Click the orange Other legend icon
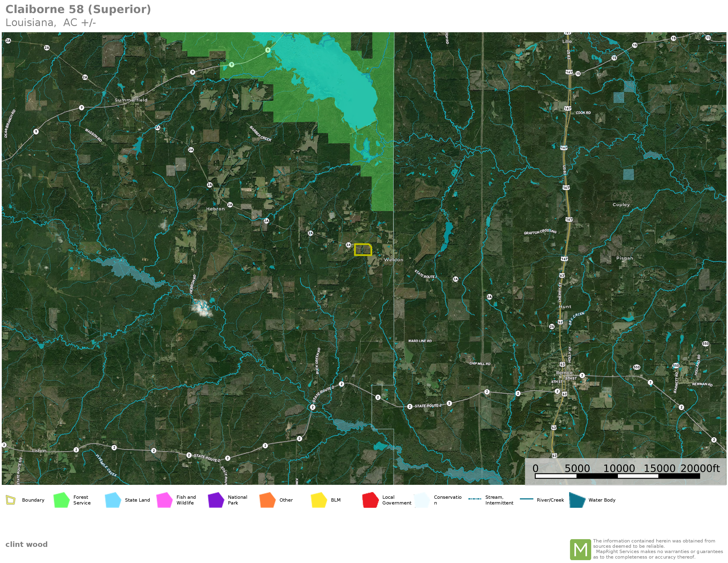 [x=267, y=500]
